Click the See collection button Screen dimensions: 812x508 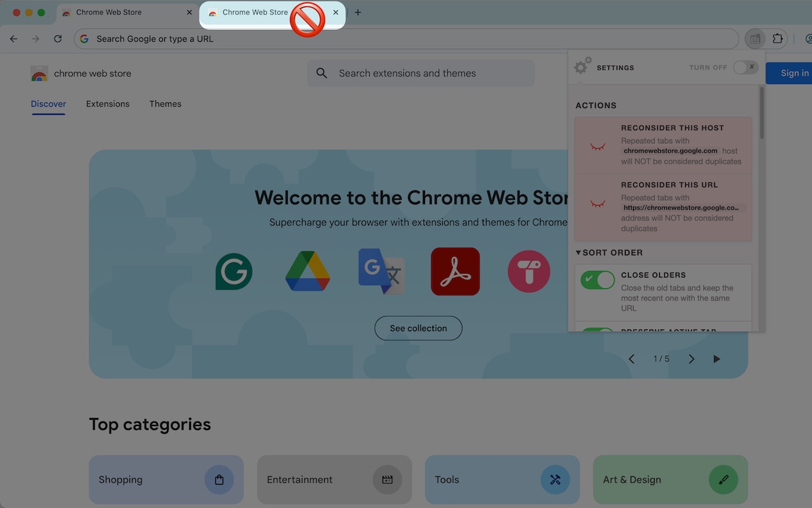(x=418, y=328)
